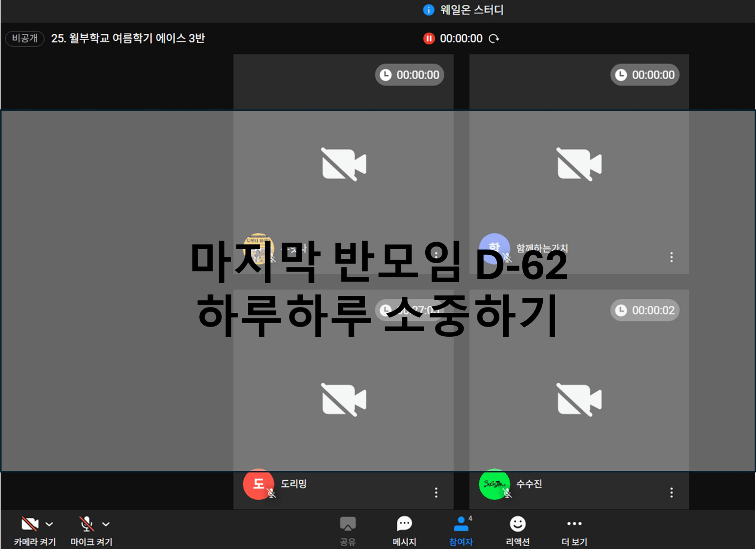The image size is (756, 549).
Task: Open 수수진 participant options menu
Action: [x=671, y=492]
